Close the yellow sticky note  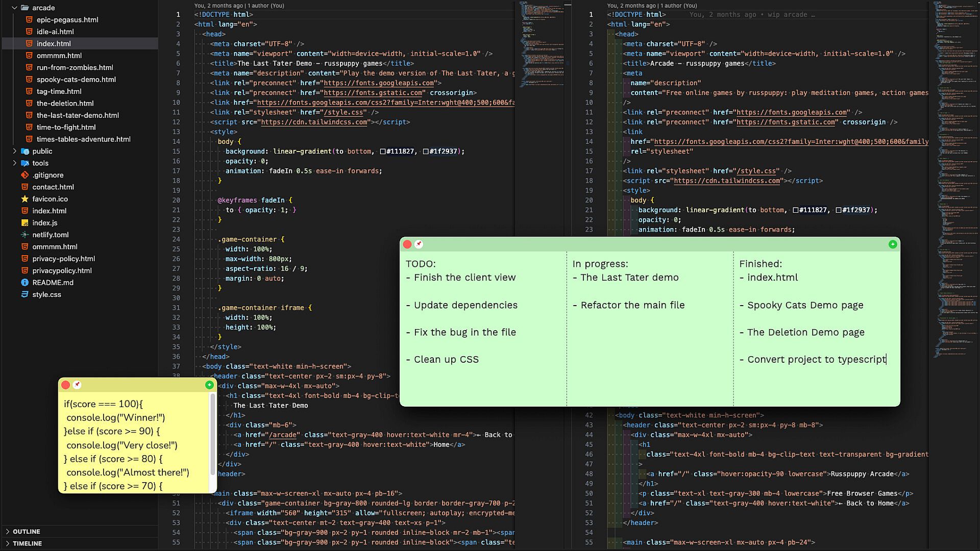pos(66,385)
